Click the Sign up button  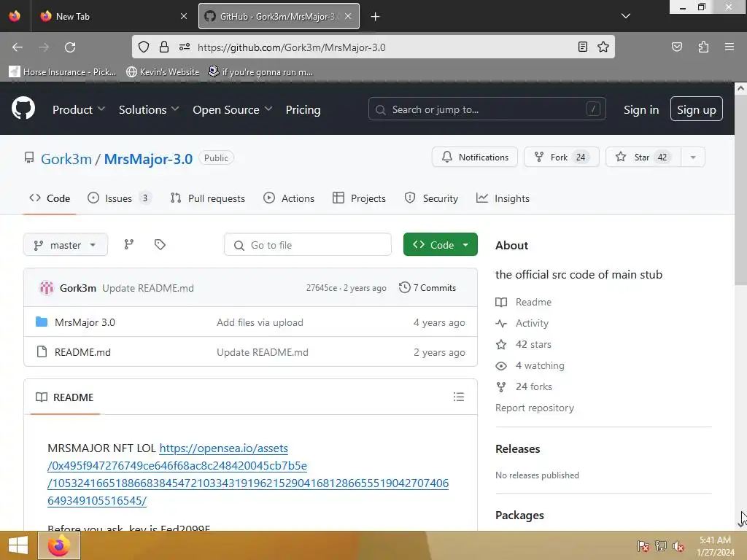click(x=697, y=109)
